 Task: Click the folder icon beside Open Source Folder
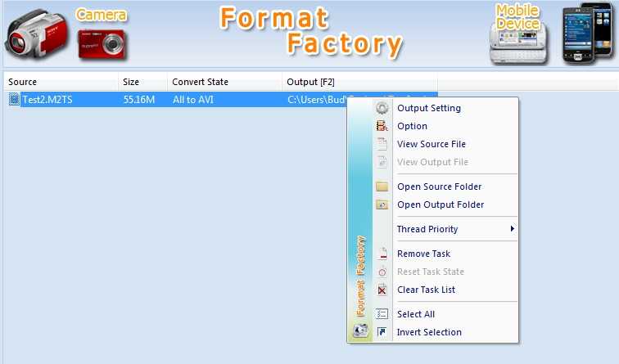(382, 186)
